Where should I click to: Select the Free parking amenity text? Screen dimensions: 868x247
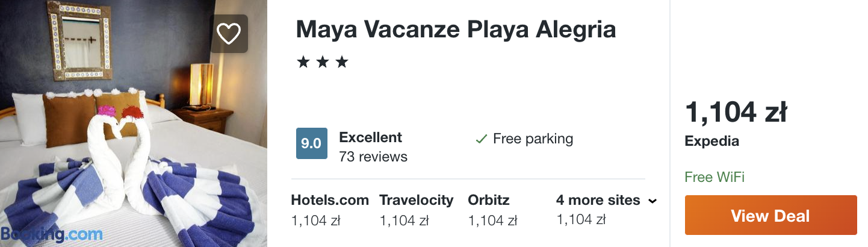(533, 139)
